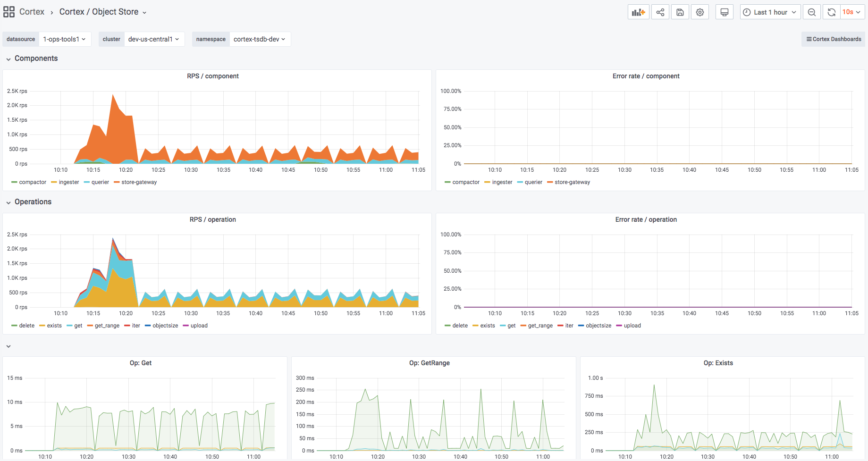This screenshot has width=868, height=461.
Task: Open the cluster dropdown dev-us-central1
Action: [x=154, y=39]
